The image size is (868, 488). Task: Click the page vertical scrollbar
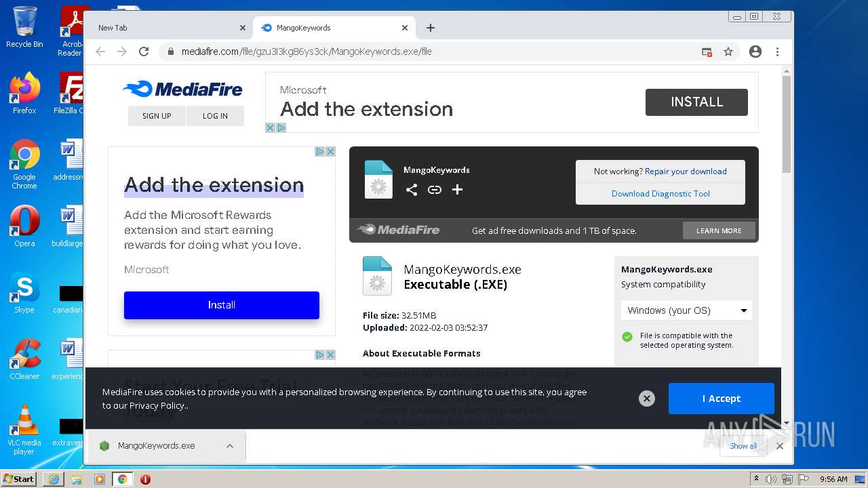(787, 124)
